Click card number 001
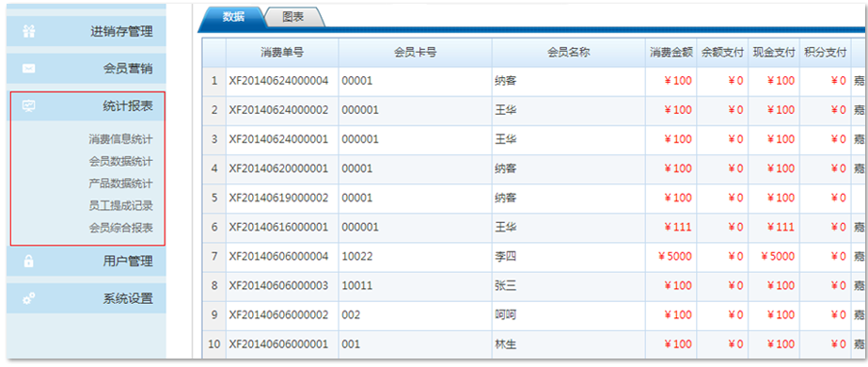This screenshot has width=868, height=367. (351, 344)
